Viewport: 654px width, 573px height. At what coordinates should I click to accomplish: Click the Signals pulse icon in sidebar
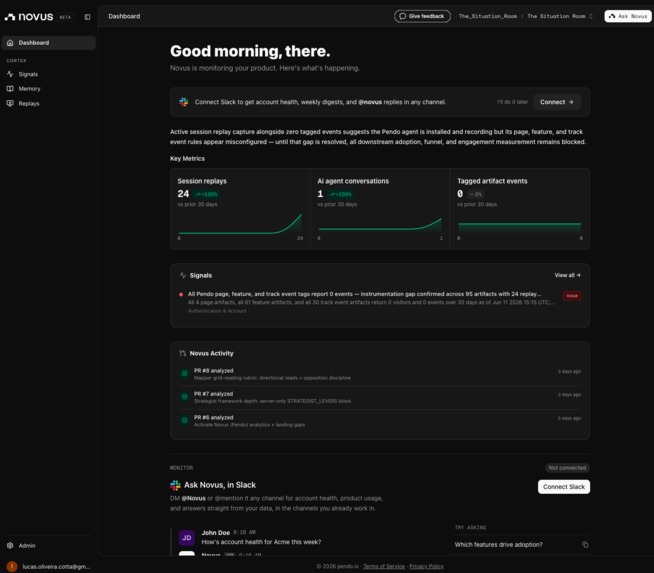pyautogui.click(x=10, y=74)
